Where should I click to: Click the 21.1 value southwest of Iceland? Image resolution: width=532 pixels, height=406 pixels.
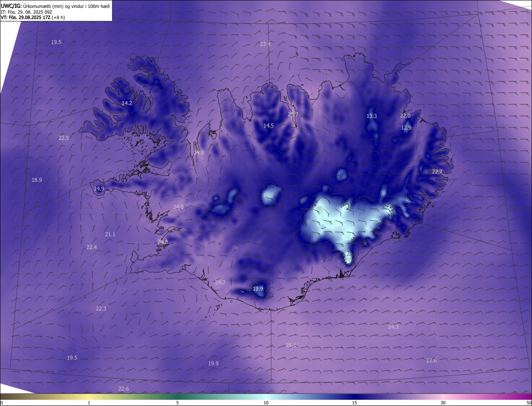(x=110, y=235)
